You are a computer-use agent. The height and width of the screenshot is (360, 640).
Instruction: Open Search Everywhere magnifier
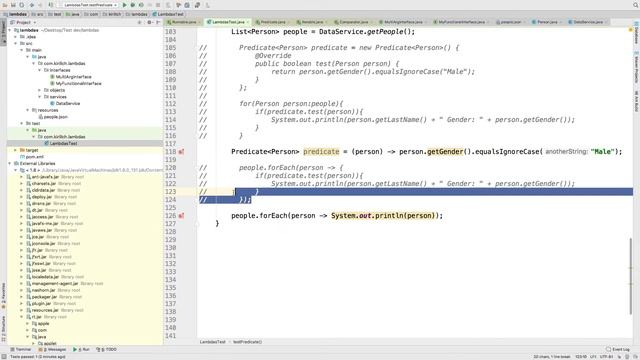point(635,5)
